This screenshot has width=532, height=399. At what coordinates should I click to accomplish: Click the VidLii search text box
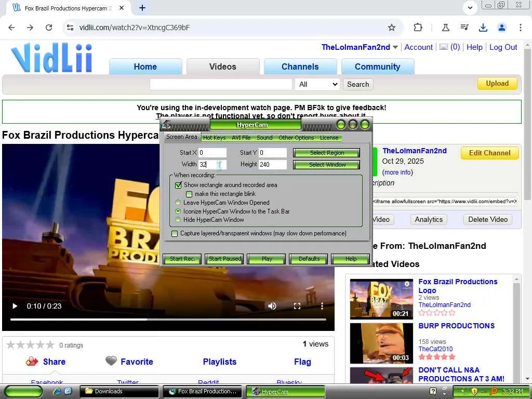point(221,84)
